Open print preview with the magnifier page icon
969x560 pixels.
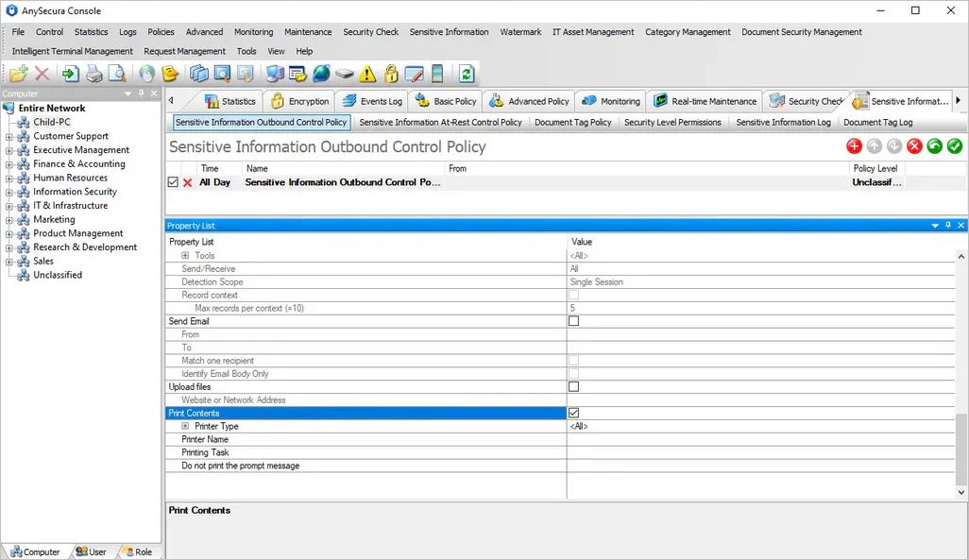pyautogui.click(x=117, y=75)
